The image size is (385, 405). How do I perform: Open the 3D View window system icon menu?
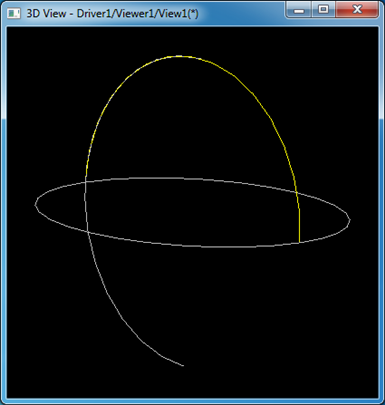coord(14,13)
